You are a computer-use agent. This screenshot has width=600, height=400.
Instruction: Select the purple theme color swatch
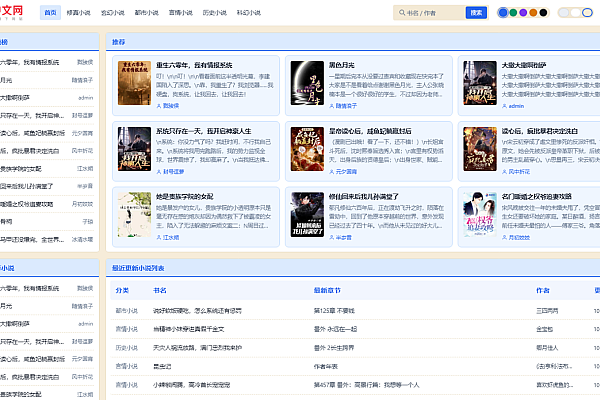point(523,13)
